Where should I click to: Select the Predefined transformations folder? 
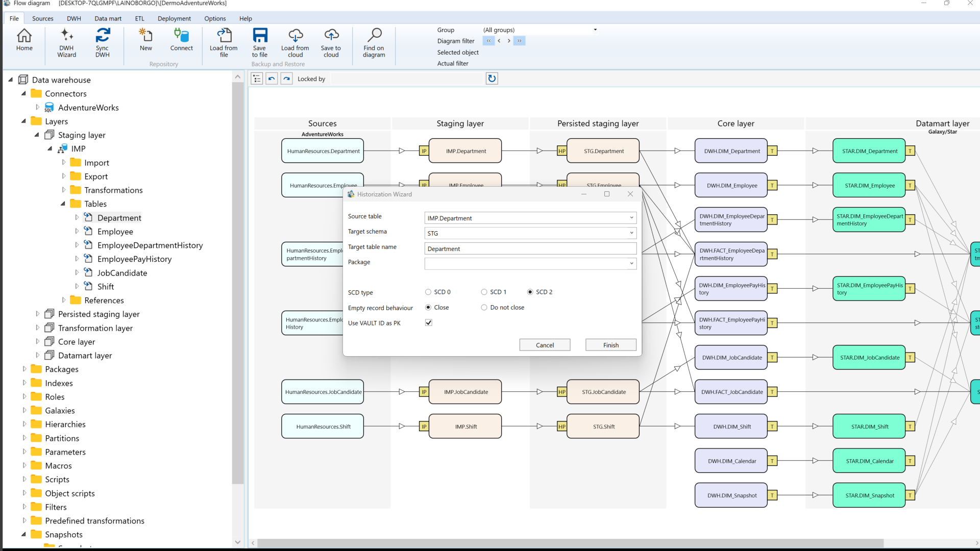click(x=94, y=520)
